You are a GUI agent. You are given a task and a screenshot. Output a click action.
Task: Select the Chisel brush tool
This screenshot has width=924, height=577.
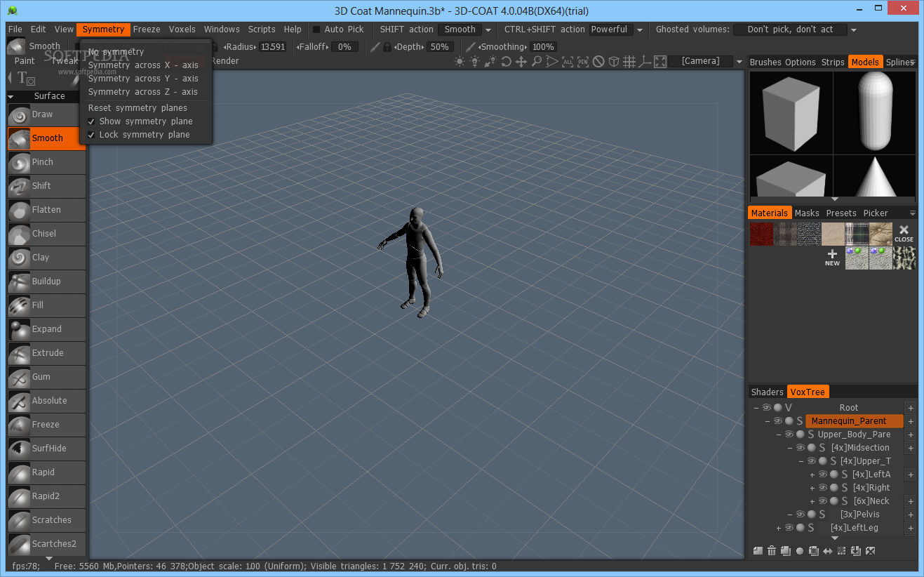pyautogui.click(x=46, y=234)
